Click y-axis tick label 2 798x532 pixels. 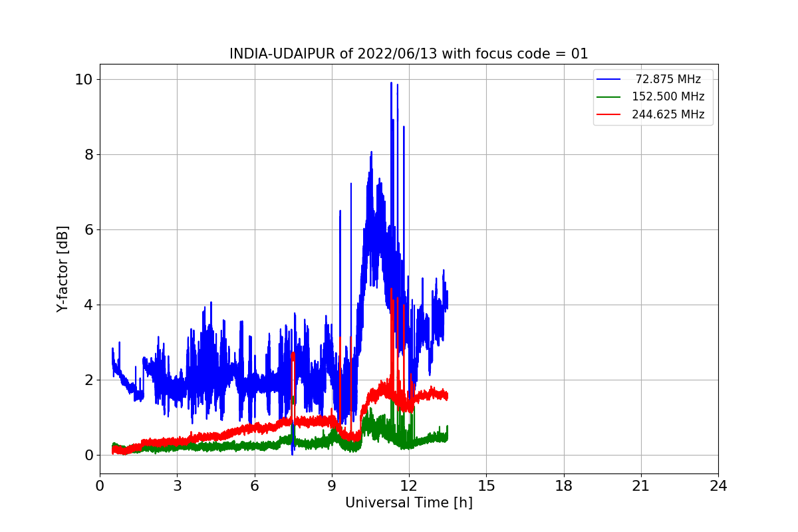[x=89, y=380]
